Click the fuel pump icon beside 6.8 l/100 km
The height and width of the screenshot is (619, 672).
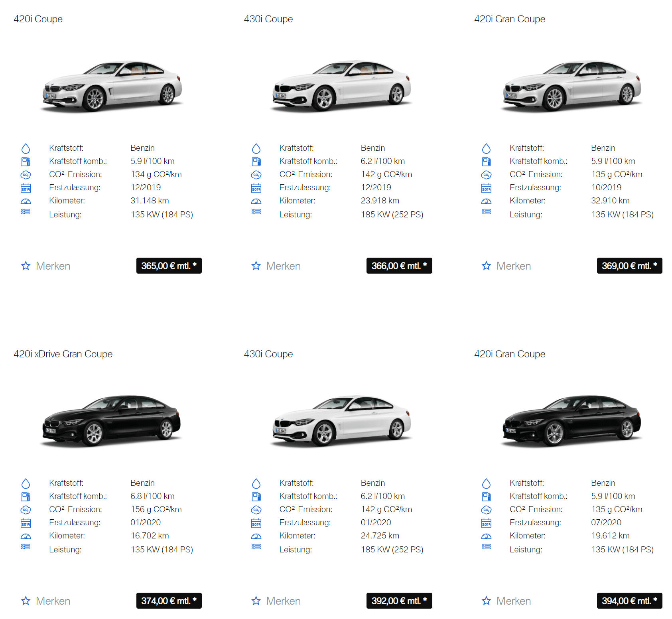coord(26,497)
